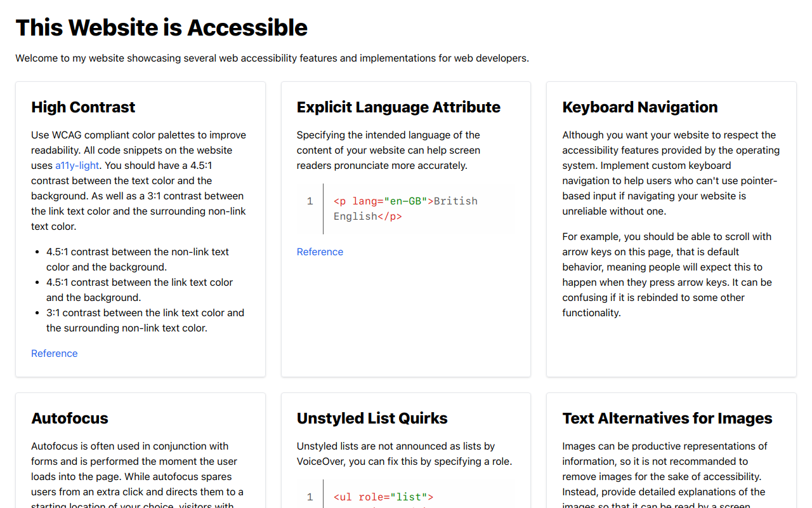The width and height of the screenshot is (812, 508).
Task: Click line number 1 beside the p lang snippet
Action: [310, 201]
